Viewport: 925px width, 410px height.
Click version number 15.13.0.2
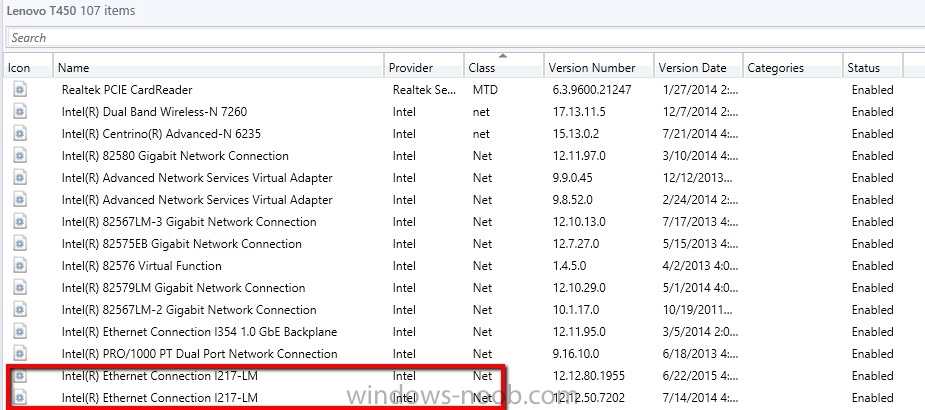pyautogui.click(x=576, y=134)
